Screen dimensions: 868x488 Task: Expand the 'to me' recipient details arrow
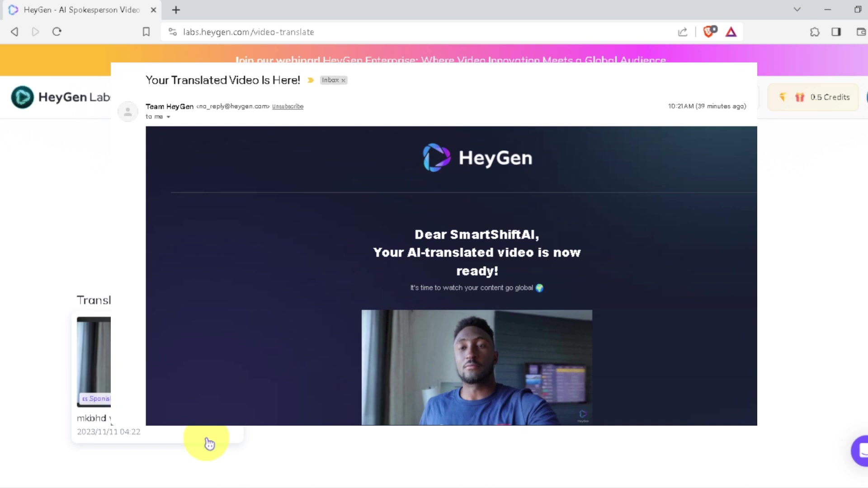[168, 117]
